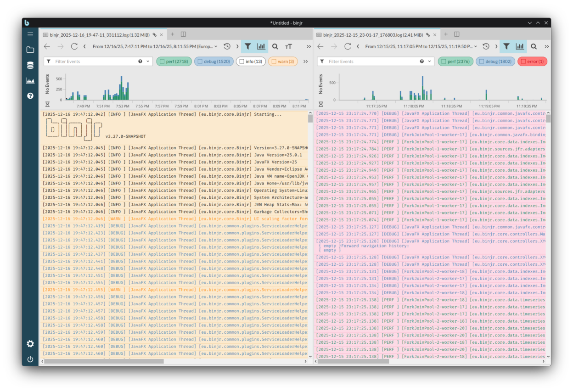The height and width of the screenshot is (392, 573).
Task: Toggle the histogram button in the right toolbar
Action: point(520,46)
